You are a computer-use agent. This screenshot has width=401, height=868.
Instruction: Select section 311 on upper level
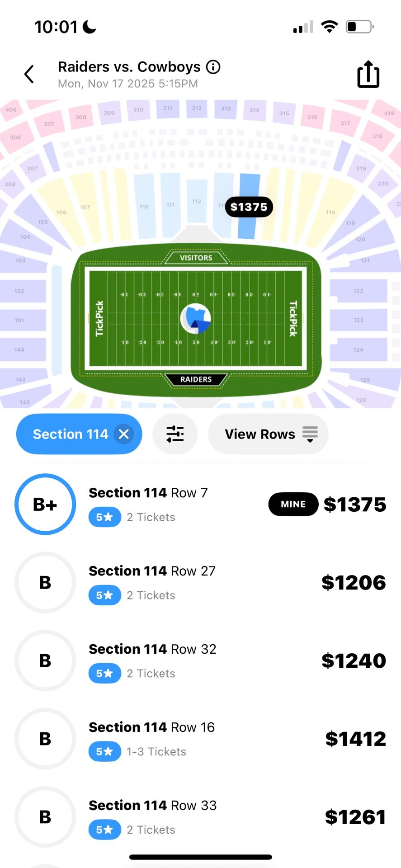click(168, 108)
